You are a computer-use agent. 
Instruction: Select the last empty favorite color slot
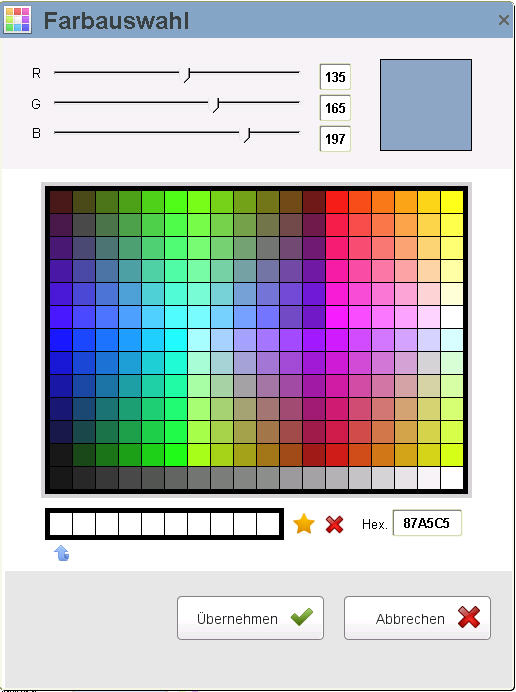(268, 524)
